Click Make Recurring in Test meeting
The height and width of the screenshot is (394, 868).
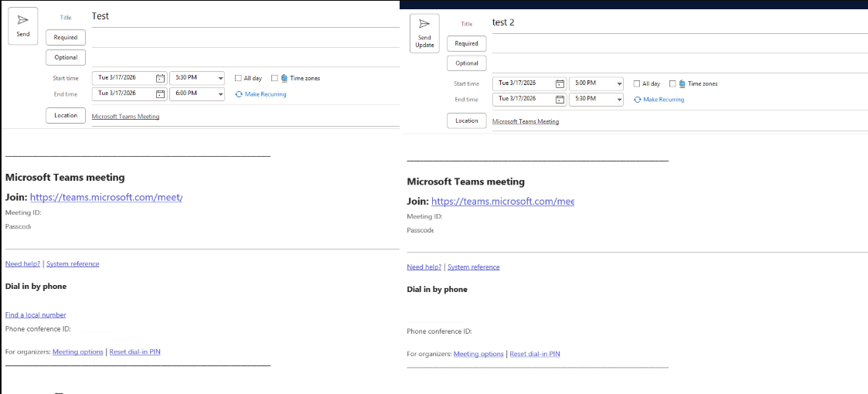point(260,94)
